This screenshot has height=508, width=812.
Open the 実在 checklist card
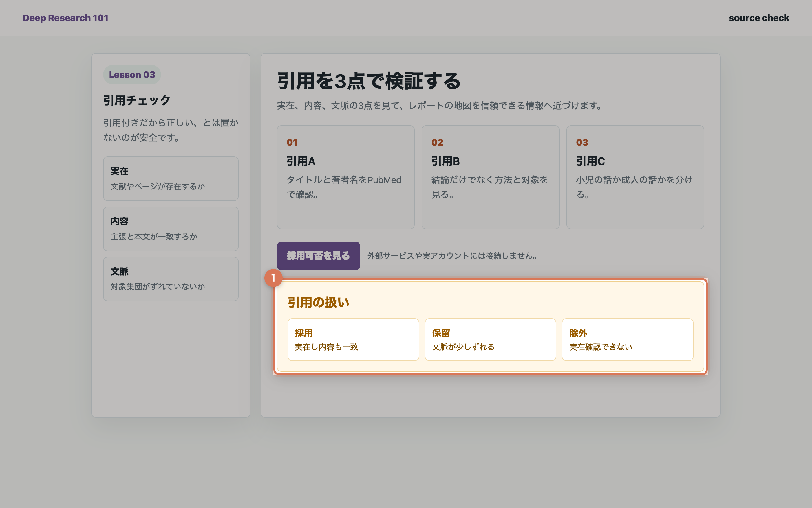tap(171, 178)
